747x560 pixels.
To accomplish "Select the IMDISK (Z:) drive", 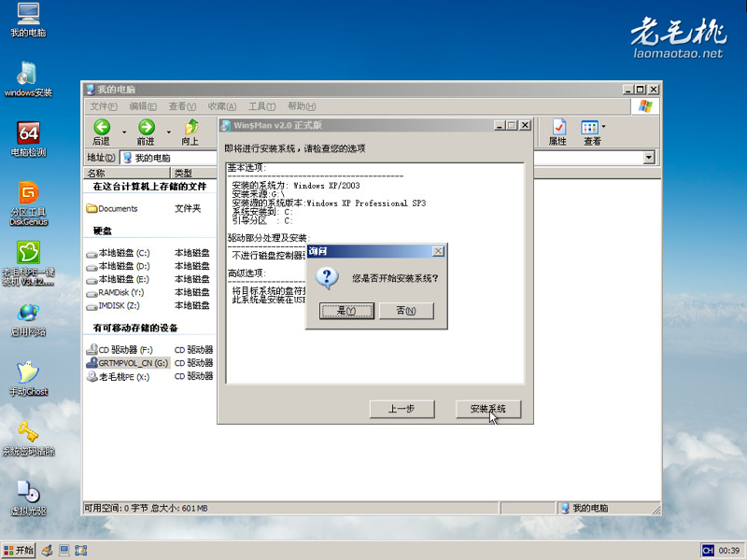I will click(113, 306).
